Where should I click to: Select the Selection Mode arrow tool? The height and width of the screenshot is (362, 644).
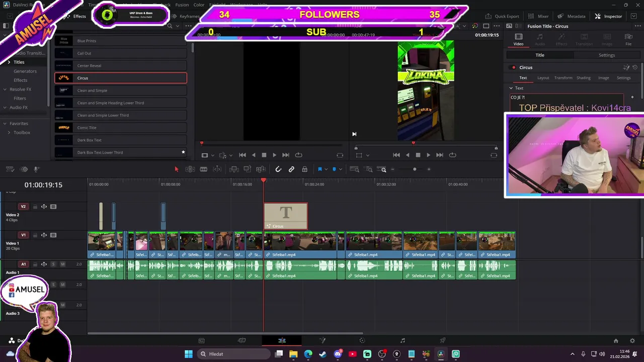176,169
